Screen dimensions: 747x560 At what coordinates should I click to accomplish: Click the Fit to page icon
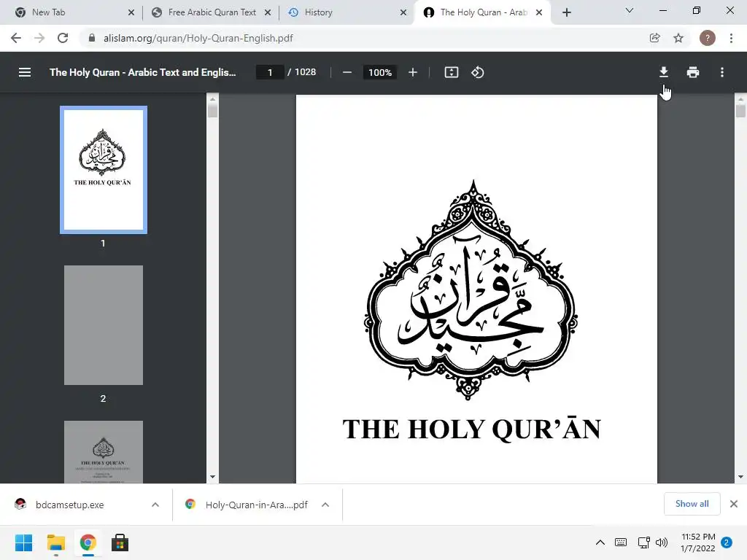point(451,72)
